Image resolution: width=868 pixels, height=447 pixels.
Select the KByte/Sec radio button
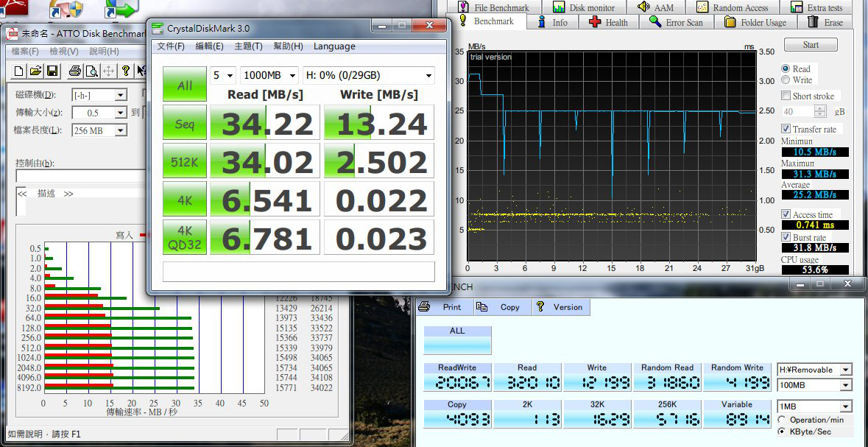point(782,431)
